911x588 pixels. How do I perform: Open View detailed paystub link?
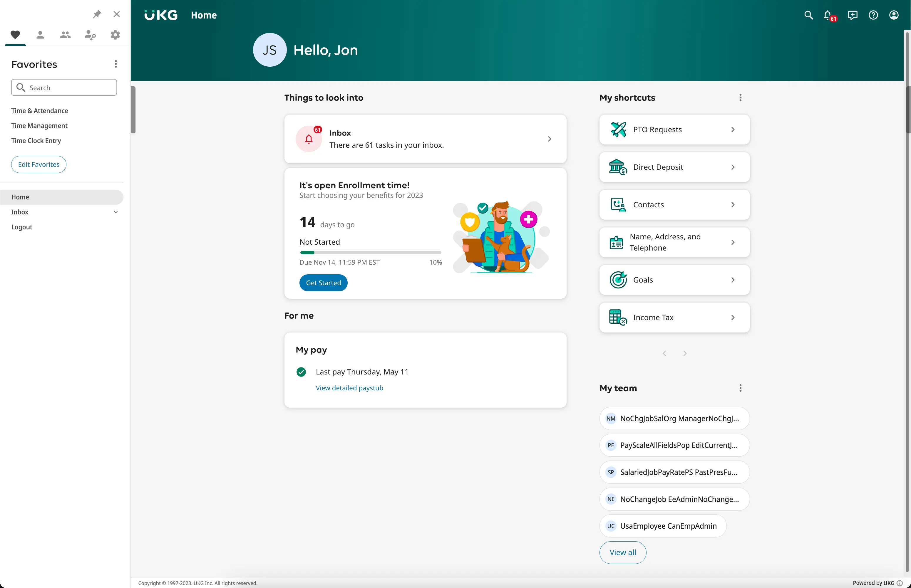pyautogui.click(x=349, y=388)
